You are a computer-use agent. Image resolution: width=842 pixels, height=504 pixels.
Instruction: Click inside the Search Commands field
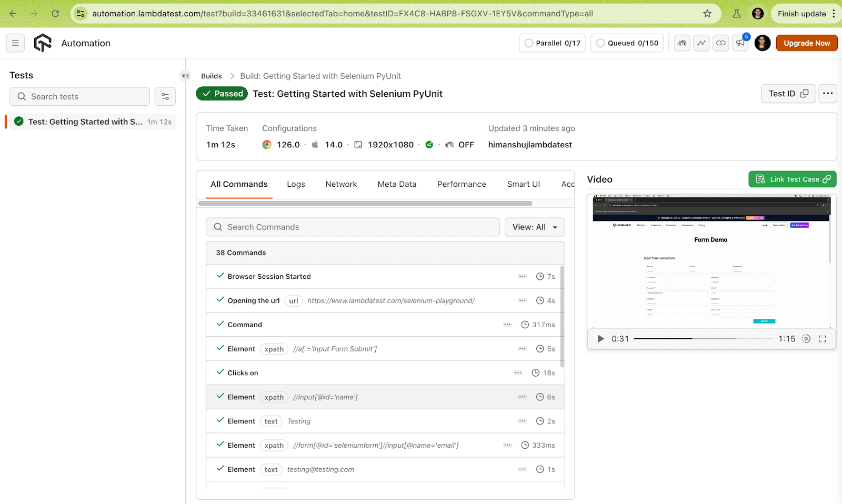point(353,227)
